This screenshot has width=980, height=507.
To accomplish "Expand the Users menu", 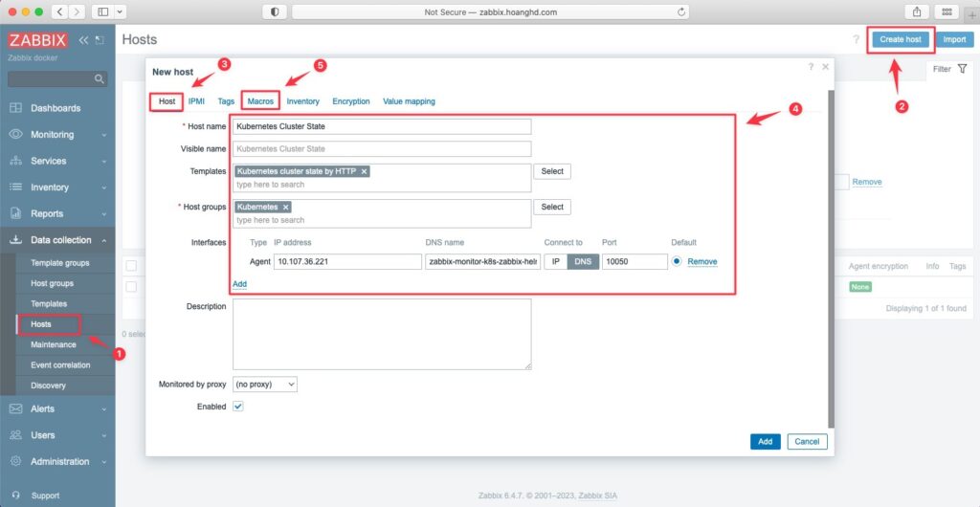I will pyautogui.click(x=103, y=435).
